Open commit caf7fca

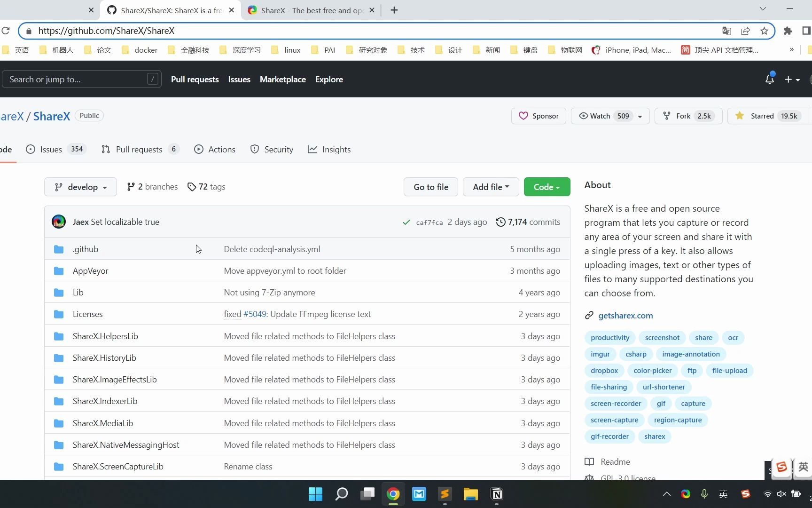click(429, 222)
